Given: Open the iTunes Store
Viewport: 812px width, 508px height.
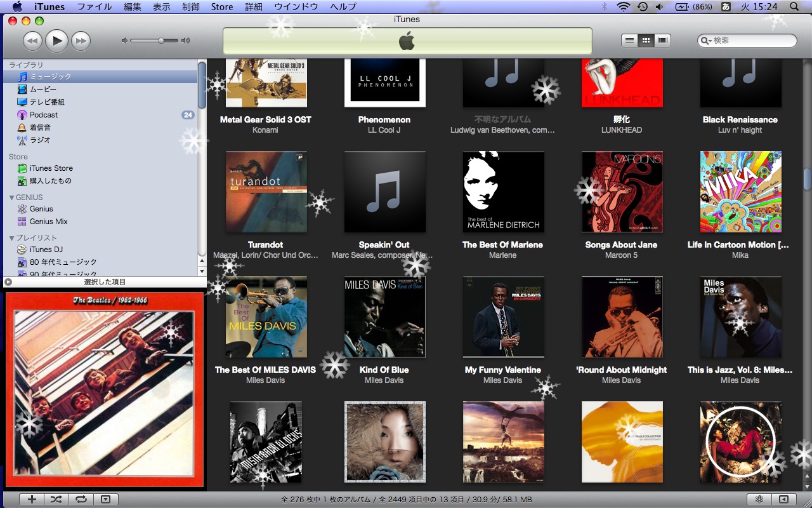Looking at the screenshot, I should 100,168.
